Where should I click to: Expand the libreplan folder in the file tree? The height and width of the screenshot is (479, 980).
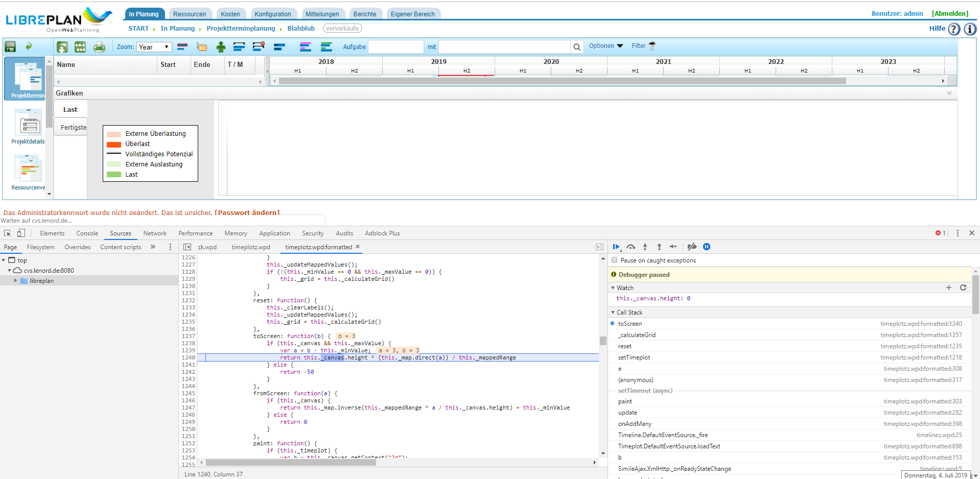(x=15, y=280)
